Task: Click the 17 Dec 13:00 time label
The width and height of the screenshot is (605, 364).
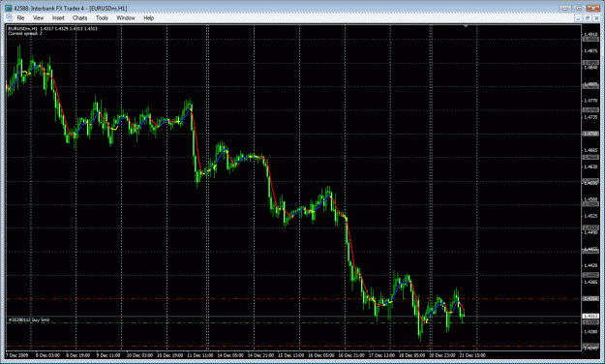Action: (x=382, y=355)
